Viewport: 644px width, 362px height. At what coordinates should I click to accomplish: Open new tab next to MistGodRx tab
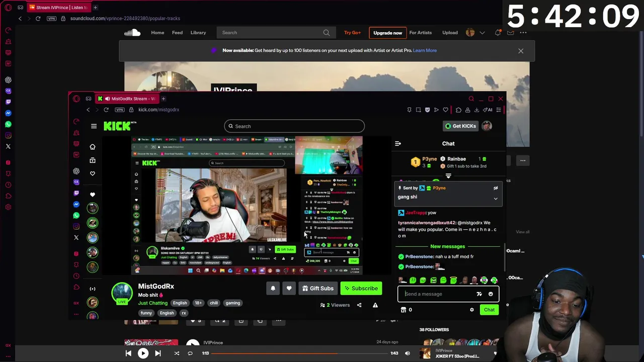(163, 99)
